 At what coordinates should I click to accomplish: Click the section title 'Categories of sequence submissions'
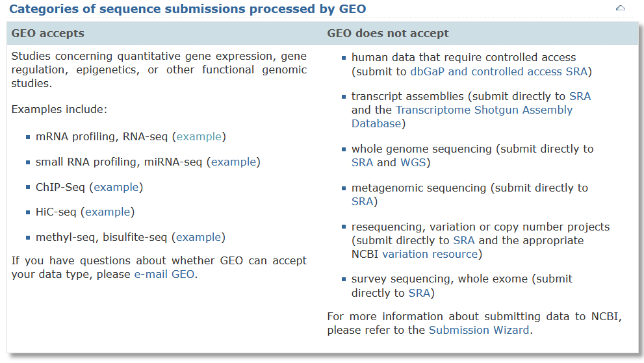(x=187, y=9)
